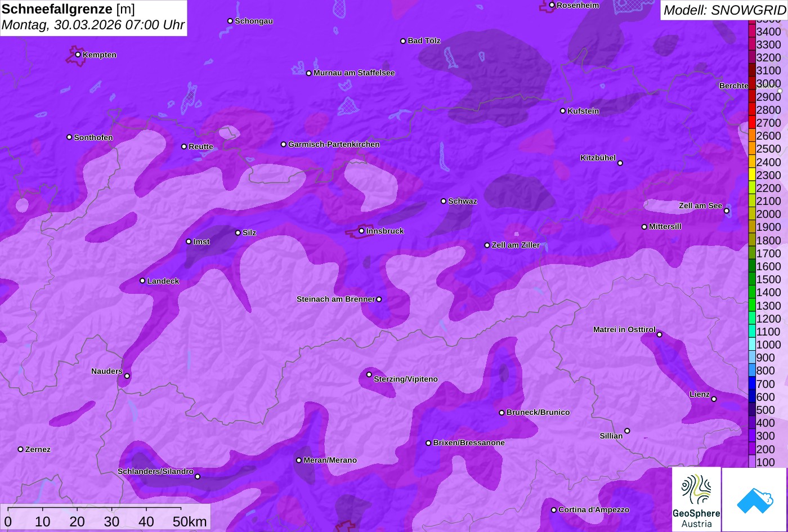Click the legend value '3400'
The height and width of the screenshot is (532, 788).
point(769,32)
